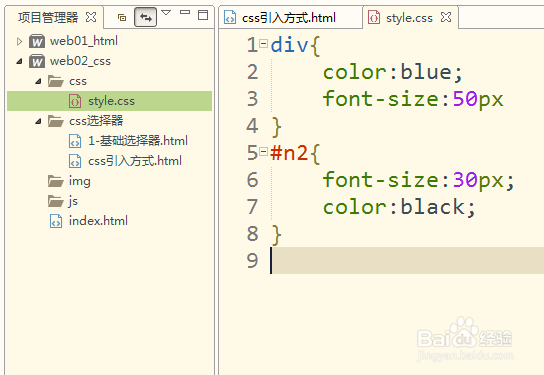
Task: Click the div selector text
Action: coord(289,45)
